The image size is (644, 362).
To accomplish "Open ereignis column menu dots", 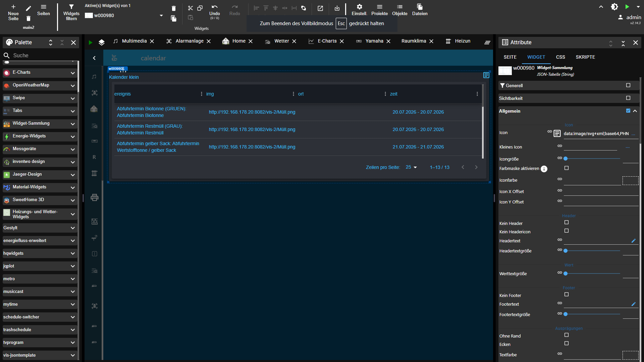I will pyautogui.click(x=201, y=94).
